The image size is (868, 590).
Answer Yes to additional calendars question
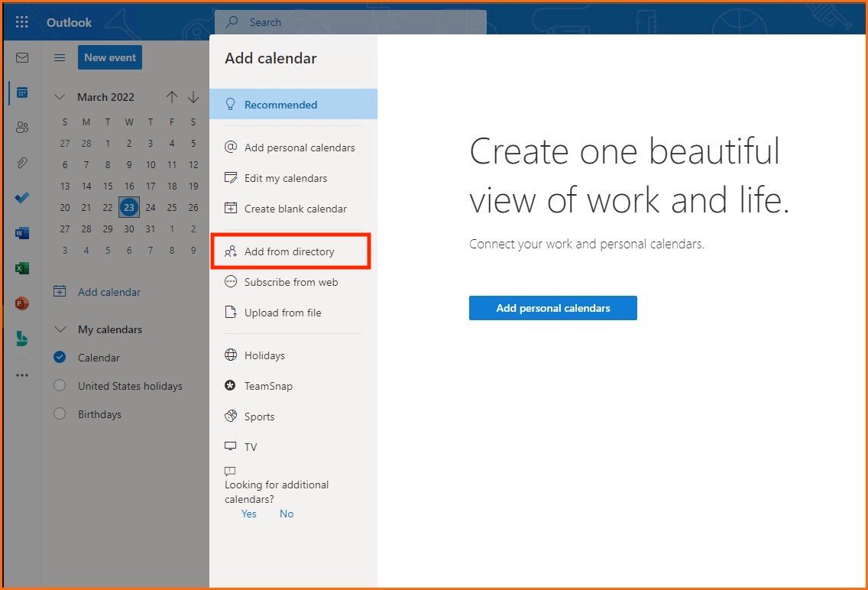[x=249, y=514]
